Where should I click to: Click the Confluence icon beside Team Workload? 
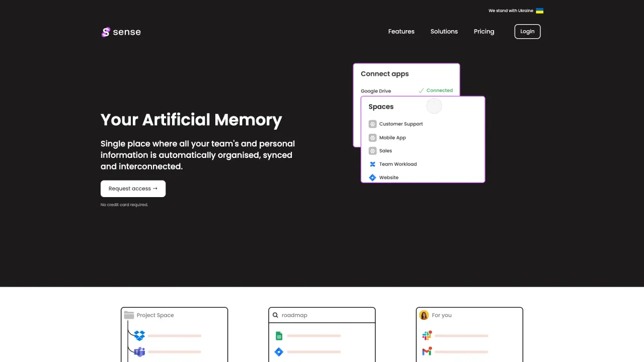pos(372,164)
